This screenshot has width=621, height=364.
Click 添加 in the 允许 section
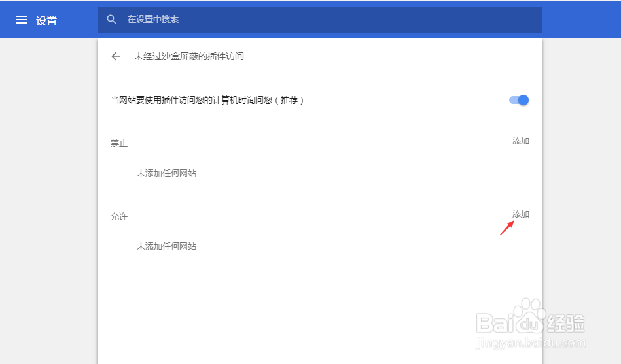point(520,214)
